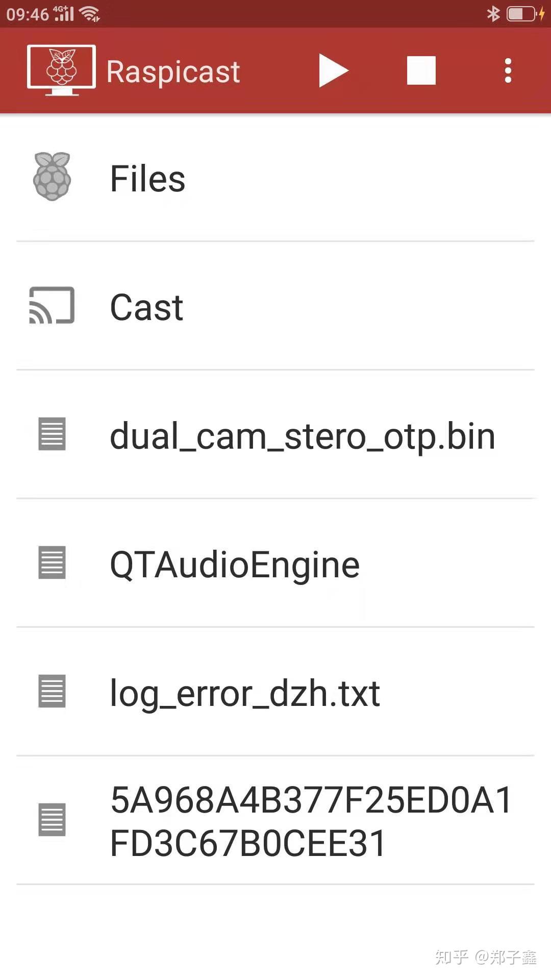The image size is (551, 980).
Task: Select Cast to start casting
Action: [146, 306]
